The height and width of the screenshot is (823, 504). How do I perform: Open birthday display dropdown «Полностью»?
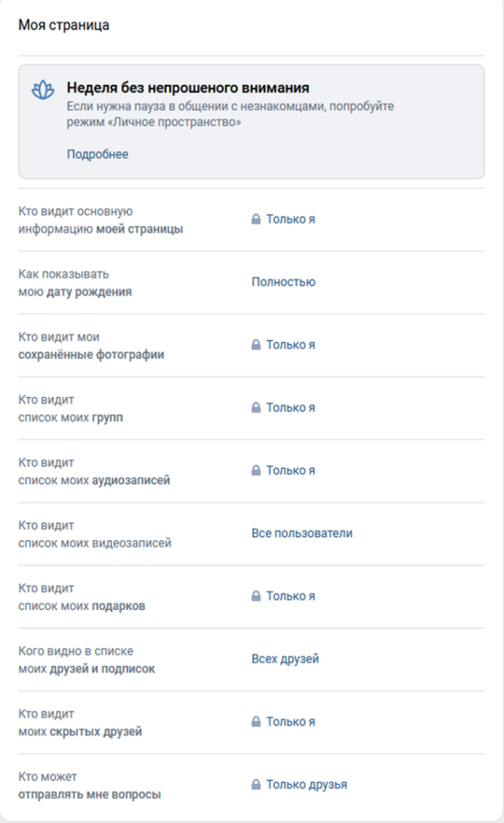tap(283, 282)
